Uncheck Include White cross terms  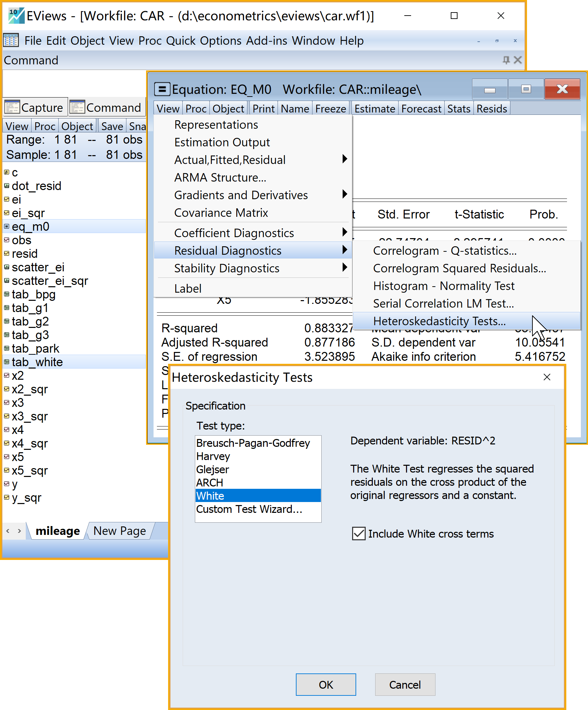(x=359, y=534)
